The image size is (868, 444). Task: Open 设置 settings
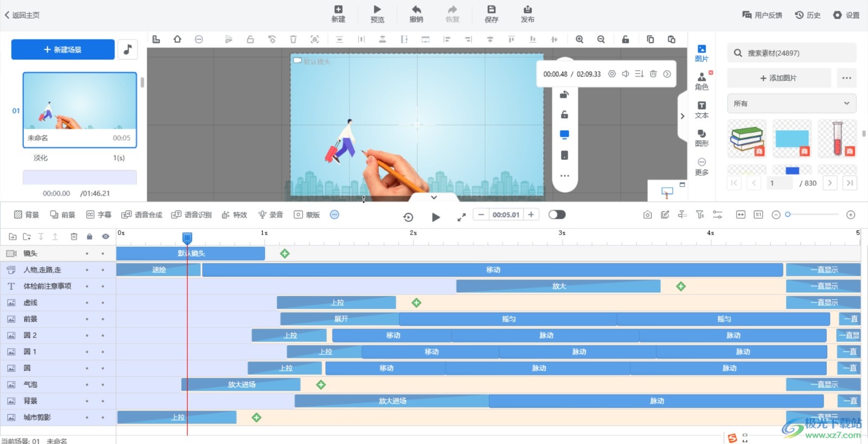tap(846, 15)
